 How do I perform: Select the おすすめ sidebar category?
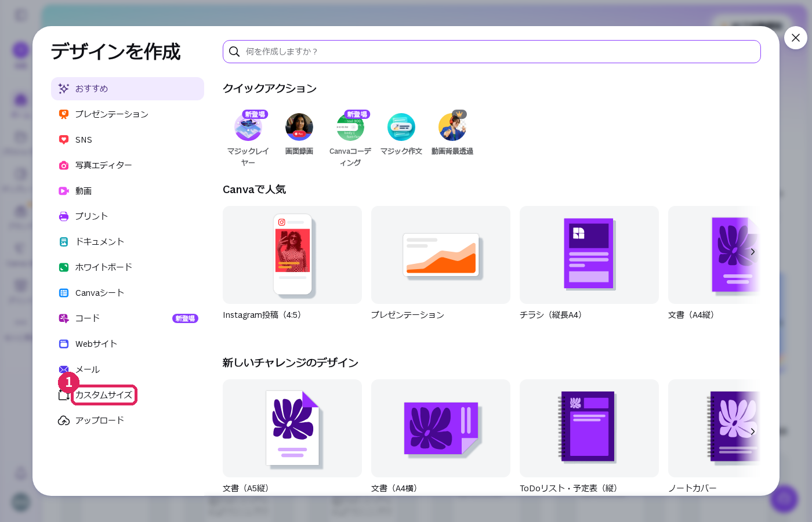128,89
